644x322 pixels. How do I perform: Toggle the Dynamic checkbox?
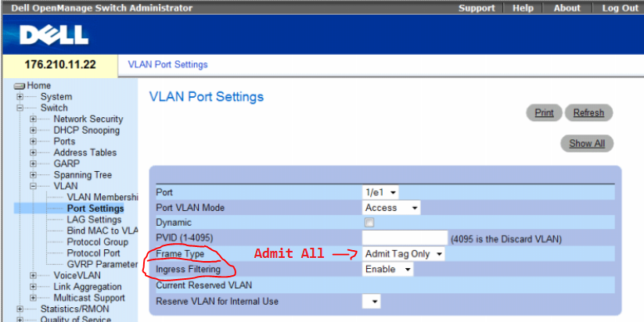click(x=369, y=223)
